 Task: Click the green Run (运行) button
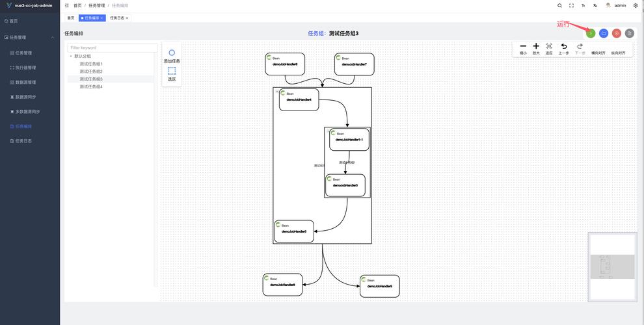pyautogui.click(x=591, y=33)
